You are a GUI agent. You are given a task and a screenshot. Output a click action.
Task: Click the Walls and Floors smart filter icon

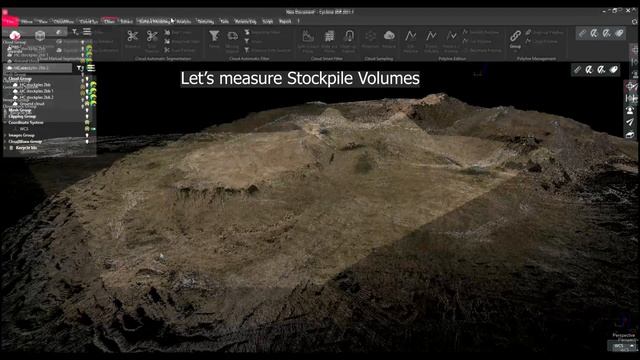329,36
